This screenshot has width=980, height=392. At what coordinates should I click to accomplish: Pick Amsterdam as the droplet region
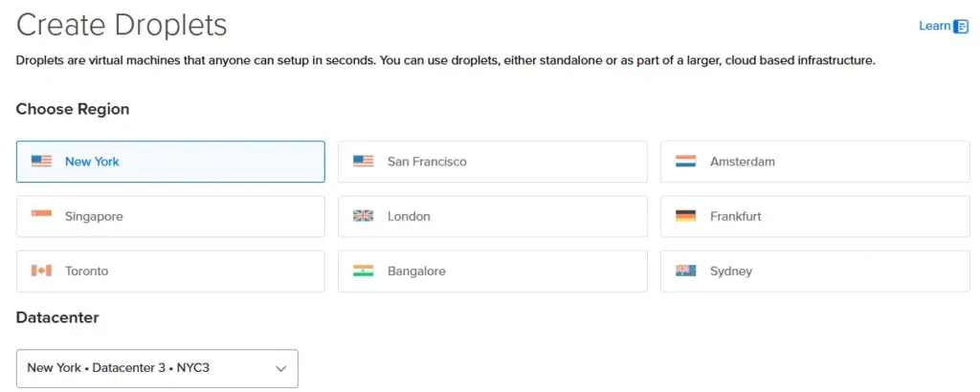(x=814, y=162)
